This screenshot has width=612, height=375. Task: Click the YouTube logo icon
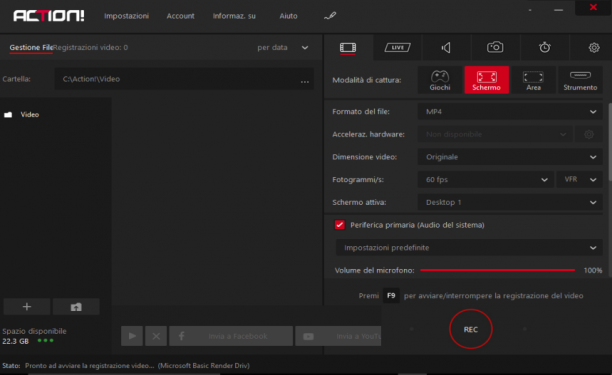308,336
